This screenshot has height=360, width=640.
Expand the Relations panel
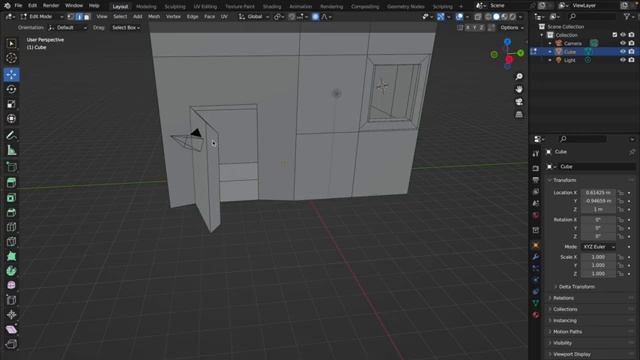563,298
